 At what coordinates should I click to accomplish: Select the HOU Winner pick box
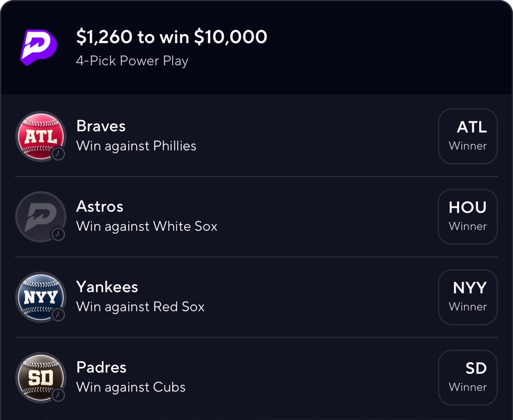point(468,217)
